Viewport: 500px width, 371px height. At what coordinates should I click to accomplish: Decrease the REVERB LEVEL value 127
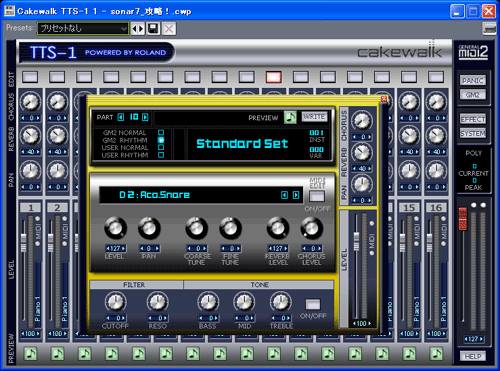(x=270, y=248)
